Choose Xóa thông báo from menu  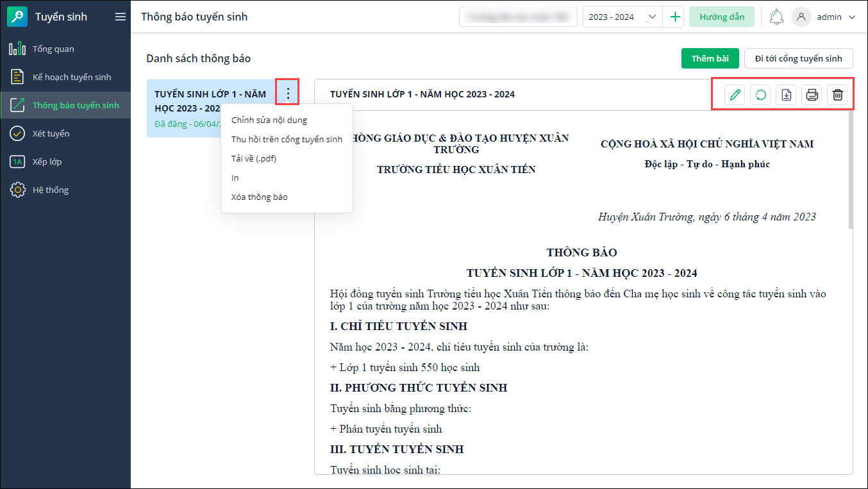(287, 197)
